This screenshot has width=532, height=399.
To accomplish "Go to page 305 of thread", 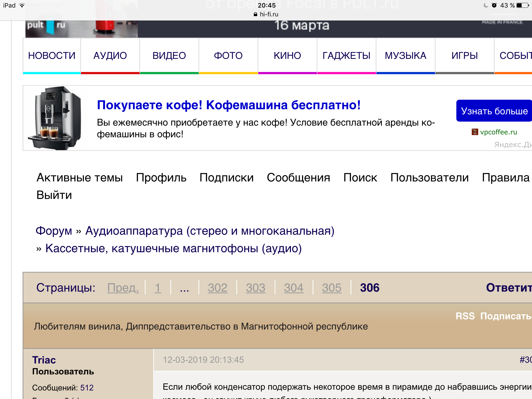I will [331, 288].
